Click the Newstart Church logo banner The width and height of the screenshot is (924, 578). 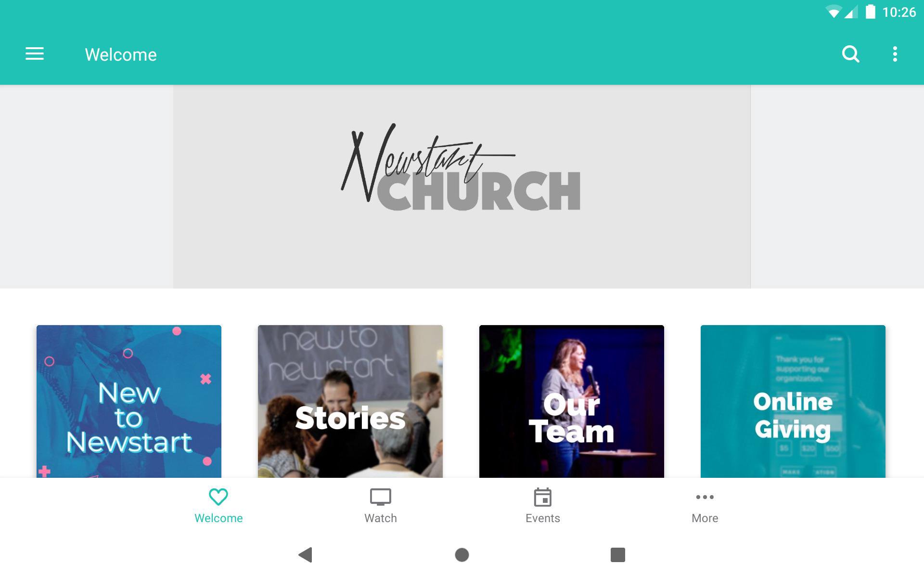pos(462,187)
